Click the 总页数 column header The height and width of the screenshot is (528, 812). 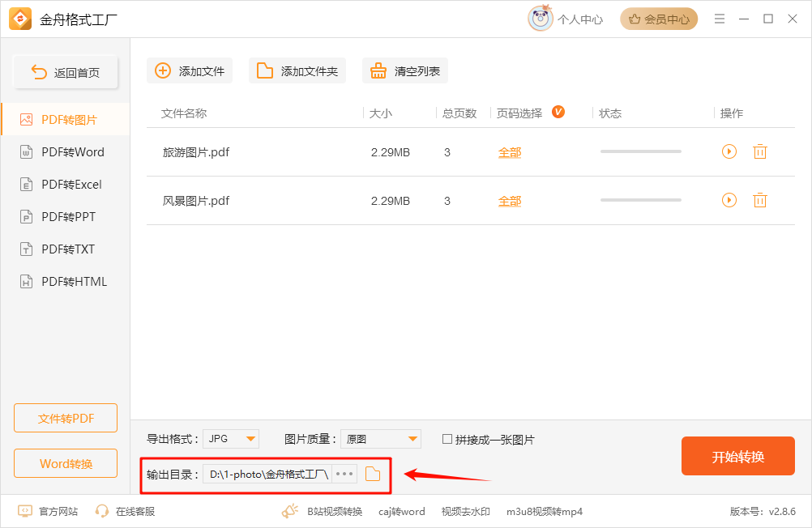point(459,113)
